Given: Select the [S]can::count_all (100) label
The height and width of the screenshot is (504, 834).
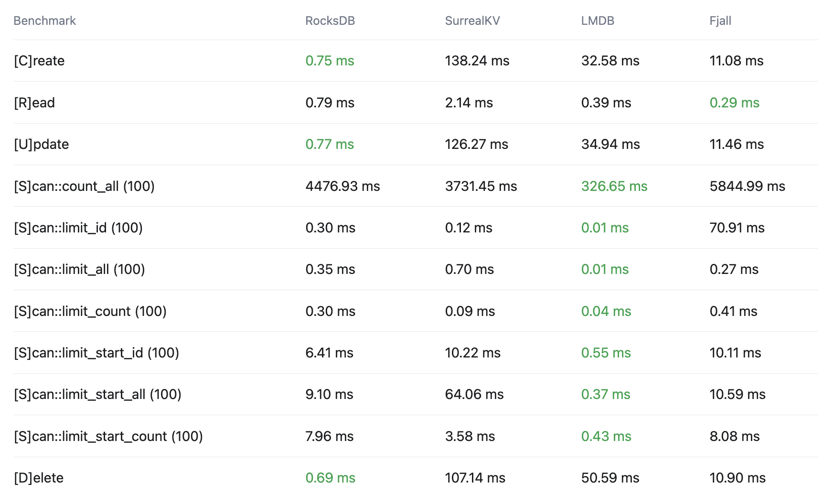Looking at the screenshot, I should (84, 186).
